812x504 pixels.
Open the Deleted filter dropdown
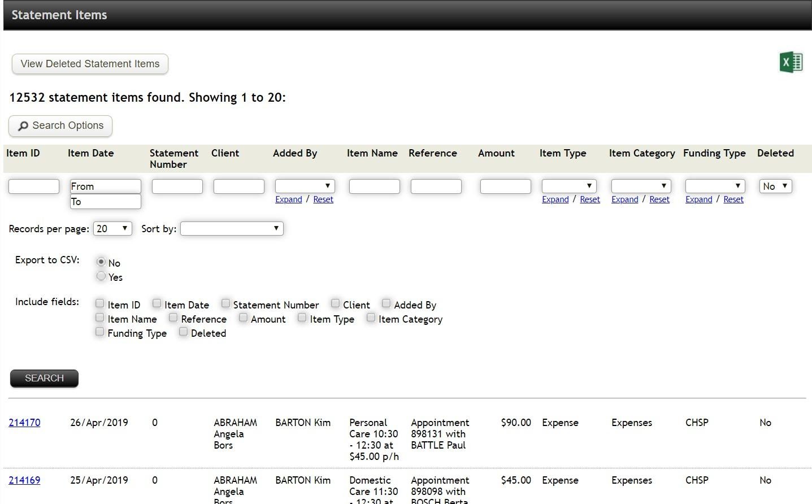(x=775, y=185)
